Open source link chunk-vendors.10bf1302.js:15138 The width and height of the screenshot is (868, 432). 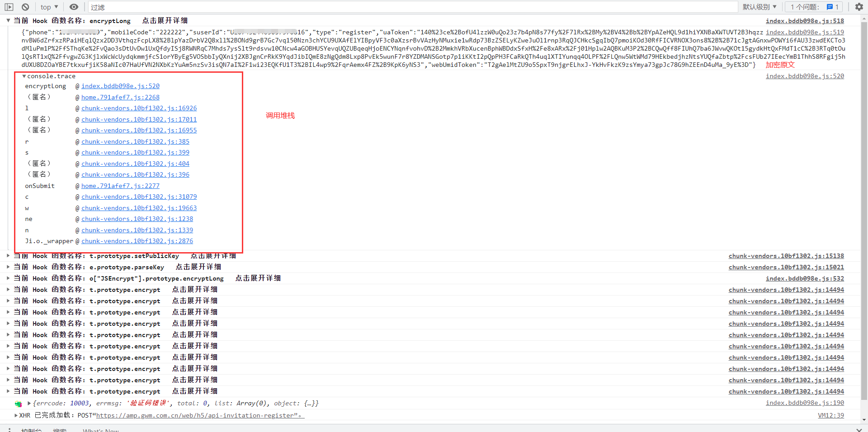pyautogui.click(x=786, y=256)
